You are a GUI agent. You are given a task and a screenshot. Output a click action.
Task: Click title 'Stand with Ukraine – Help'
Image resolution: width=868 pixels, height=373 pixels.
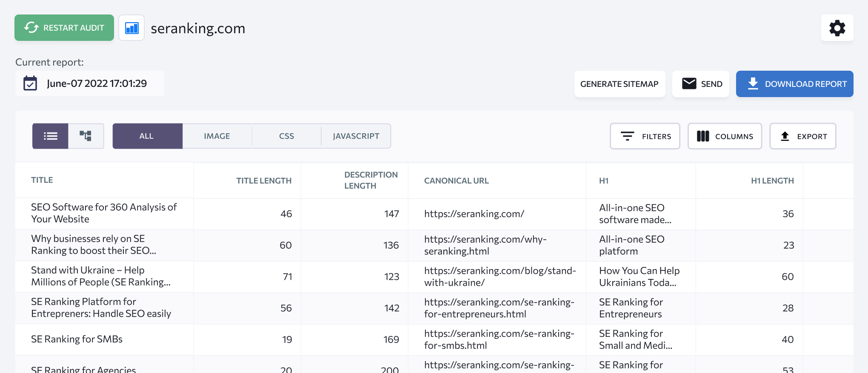tap(101, 276)
